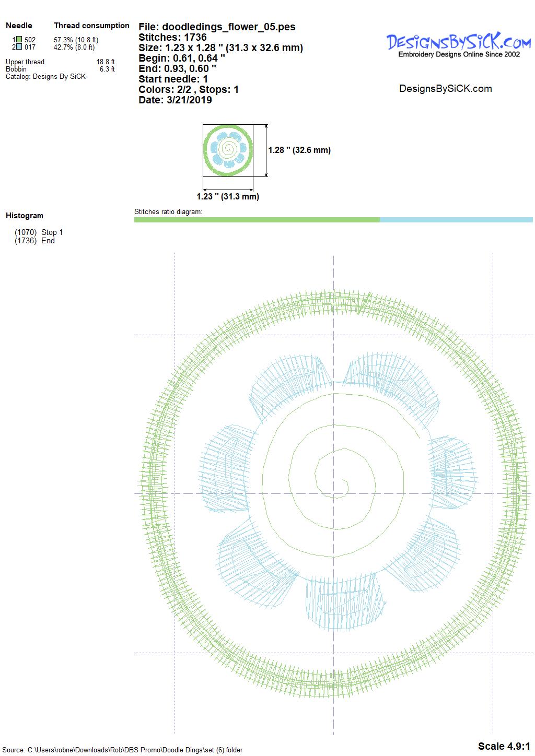Open the DesignsBySiCK.com logo
The height and width of the screenshot is (756, 535).
tap(459, 45)
